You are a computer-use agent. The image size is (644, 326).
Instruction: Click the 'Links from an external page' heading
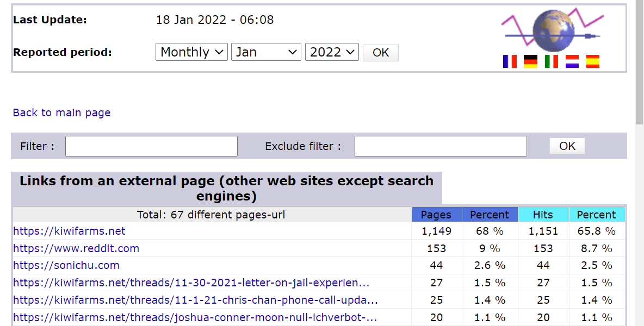(x=227, y=188)
